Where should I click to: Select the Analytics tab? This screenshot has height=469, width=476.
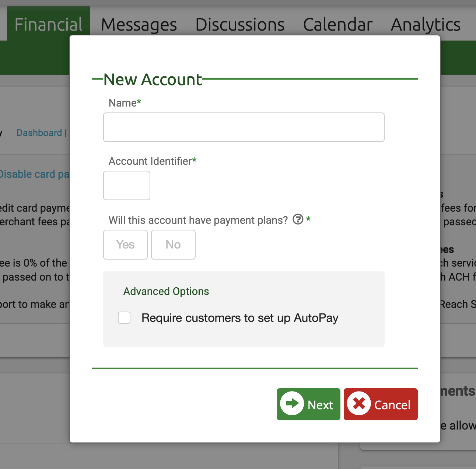426,25
